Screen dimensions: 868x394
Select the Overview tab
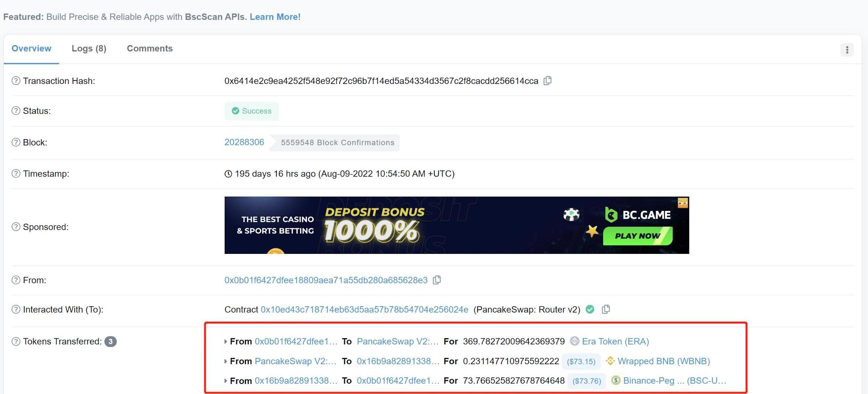point(31,49)
